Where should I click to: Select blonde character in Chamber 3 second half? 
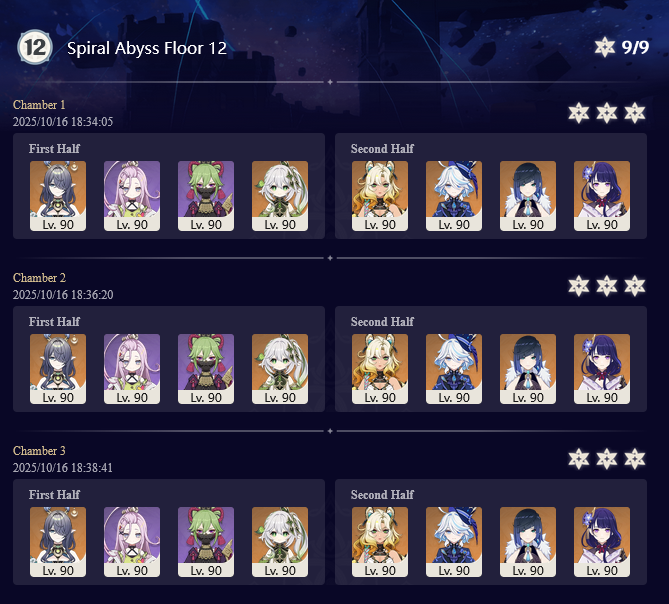pyautogui.click(x=380, y=542)
